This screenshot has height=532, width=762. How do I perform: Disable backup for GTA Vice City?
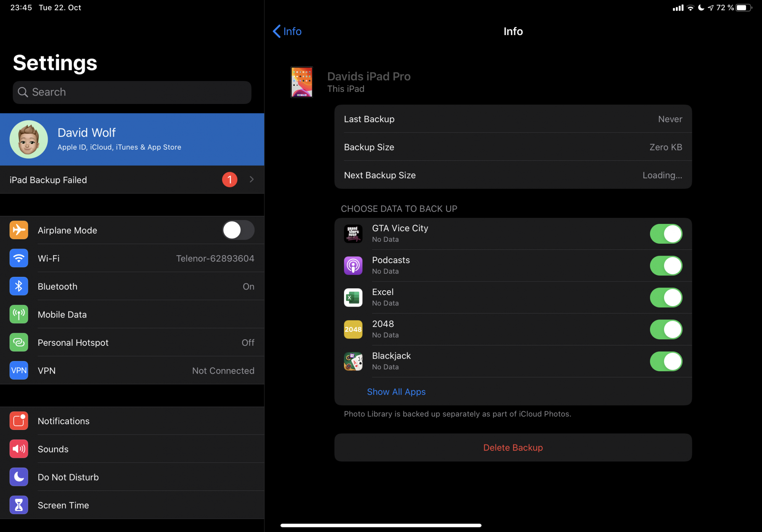click(x=666, y=233)
